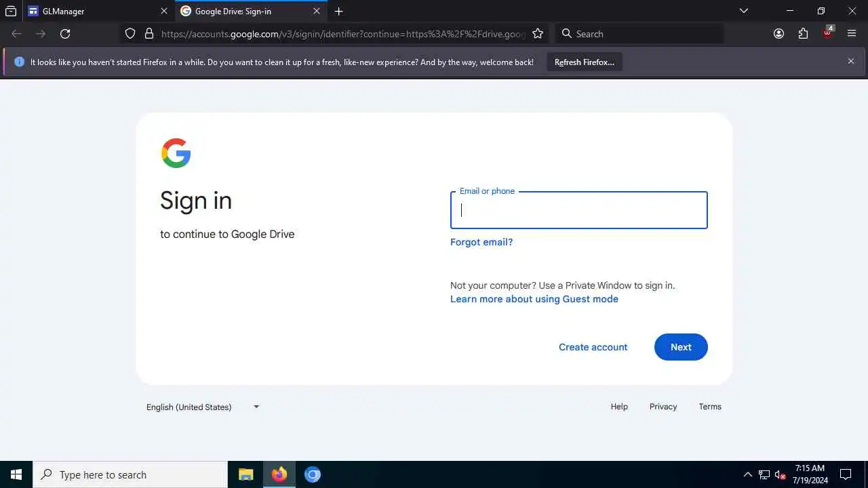This screenshot has height=488, width=868.
Task: Click the Firefox Search box
Action: pos(639,34)
